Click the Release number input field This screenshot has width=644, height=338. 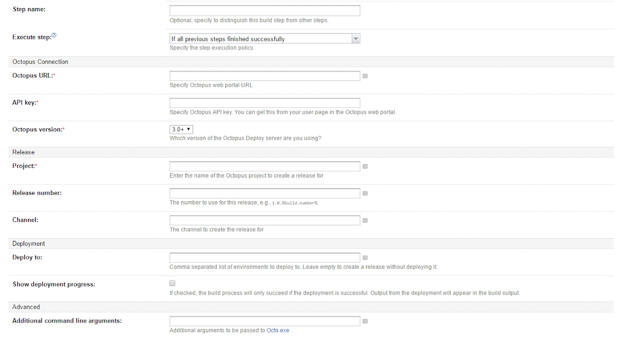265,193
